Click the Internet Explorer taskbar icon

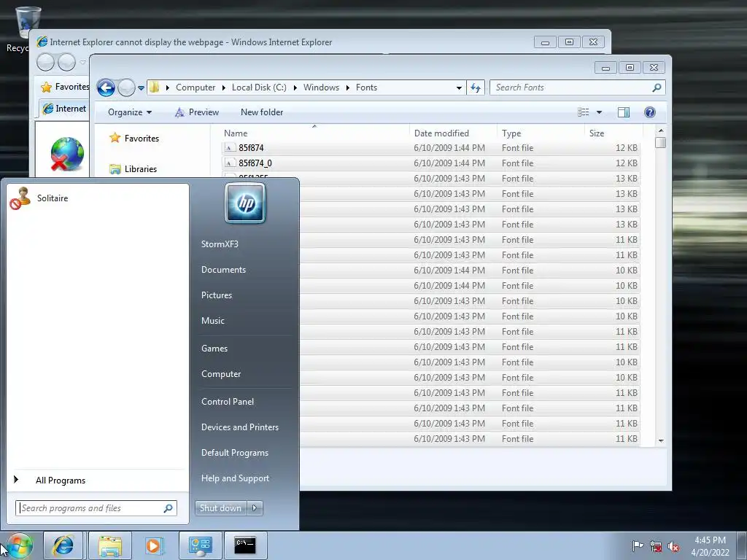pyautogui.click(x=63, y=545)
